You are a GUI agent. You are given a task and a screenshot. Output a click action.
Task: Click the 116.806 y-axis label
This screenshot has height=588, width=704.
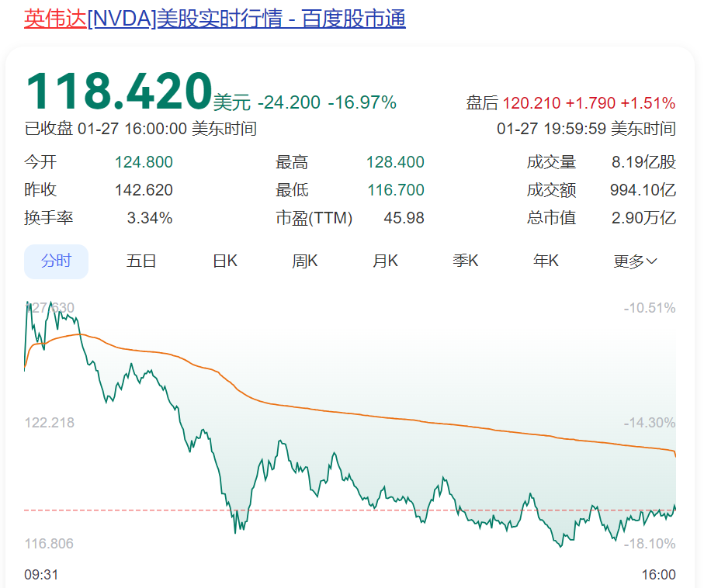49,544
